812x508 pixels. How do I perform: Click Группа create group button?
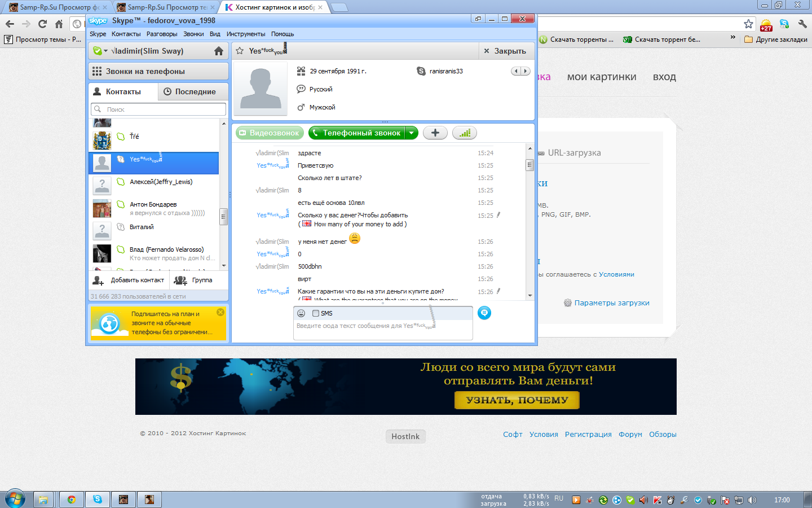(194, 280)
